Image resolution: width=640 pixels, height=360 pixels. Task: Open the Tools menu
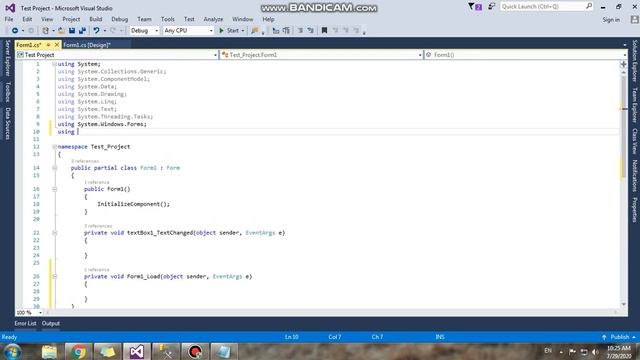pyautogui.click(x=167, y=19)
